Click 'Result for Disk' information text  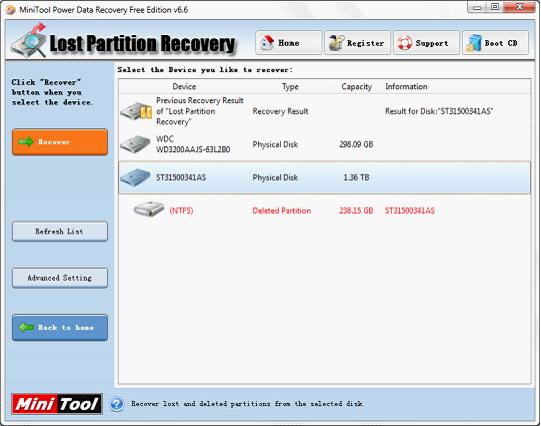click(x=439, y=111)
